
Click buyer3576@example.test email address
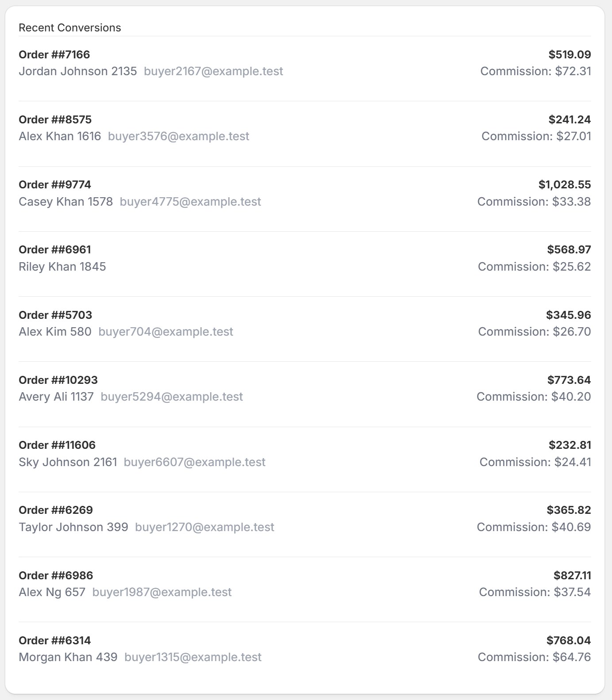click(178, 136)
